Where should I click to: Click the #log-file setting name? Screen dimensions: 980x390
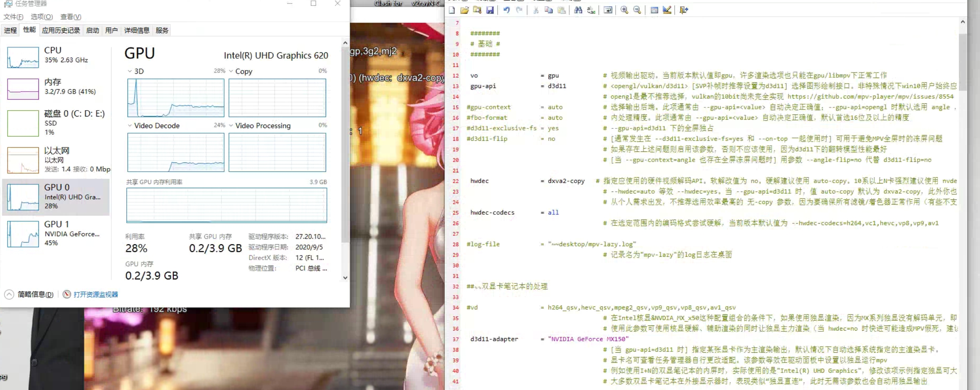(483, 244)
